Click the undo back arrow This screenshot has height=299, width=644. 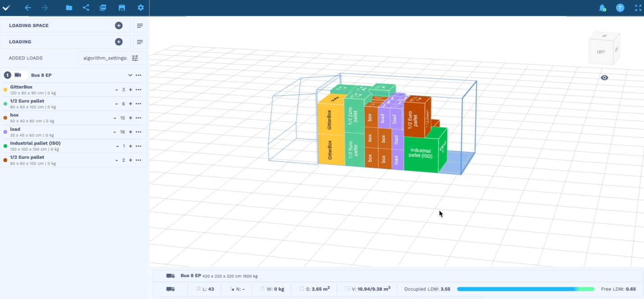click(x=28, y=8)
